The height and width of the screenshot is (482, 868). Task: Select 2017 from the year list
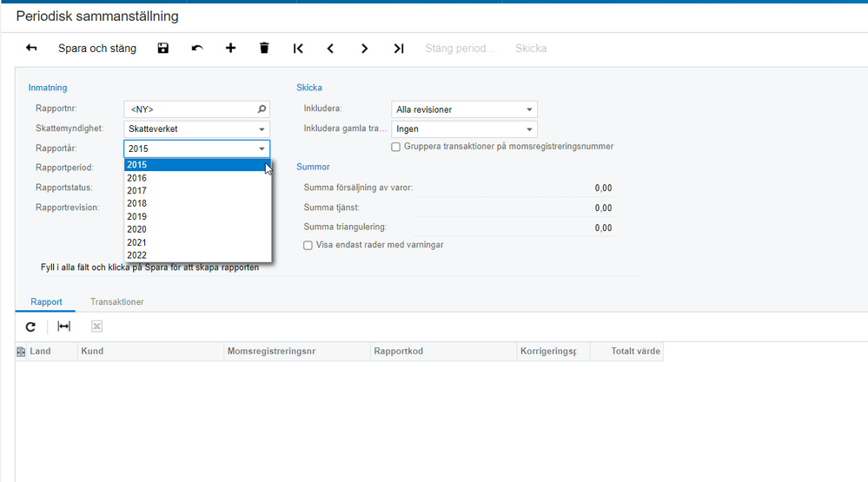point(197,191)
